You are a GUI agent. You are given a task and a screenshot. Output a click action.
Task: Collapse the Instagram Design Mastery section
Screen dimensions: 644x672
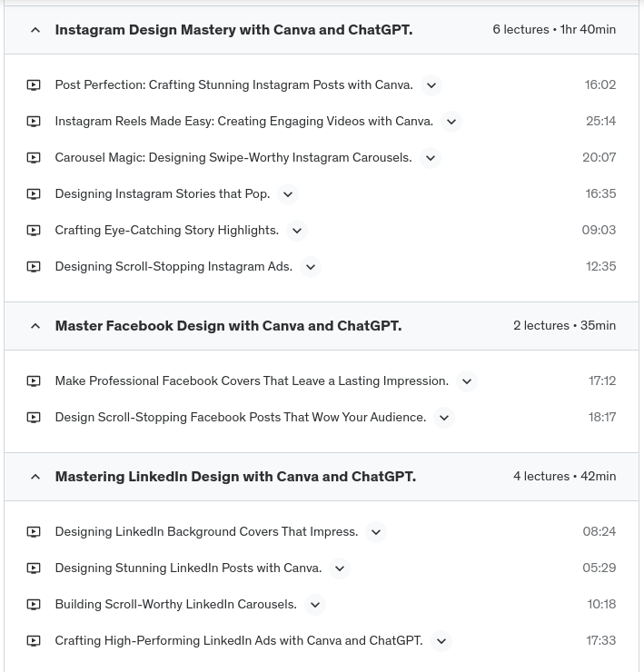pos(35,30)
